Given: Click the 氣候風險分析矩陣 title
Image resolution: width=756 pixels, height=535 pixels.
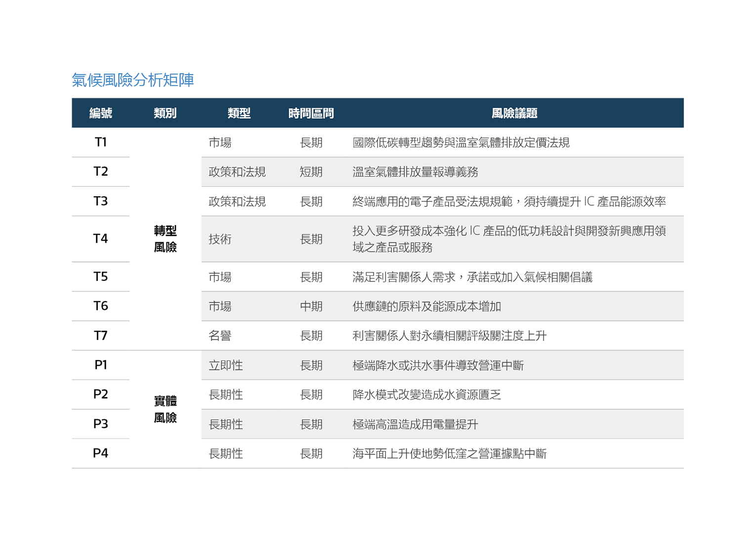Looking at the screenshot, I should click(132, 80).
